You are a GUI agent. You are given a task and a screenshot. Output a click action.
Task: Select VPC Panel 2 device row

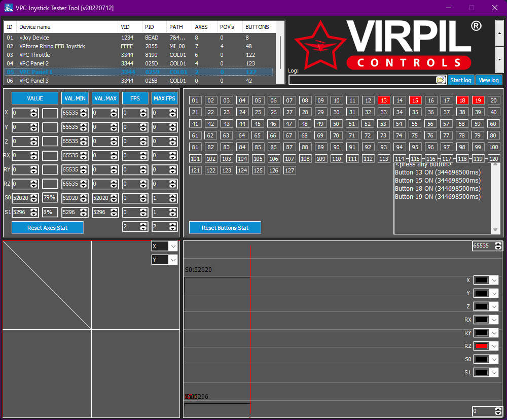click(138, 63)
